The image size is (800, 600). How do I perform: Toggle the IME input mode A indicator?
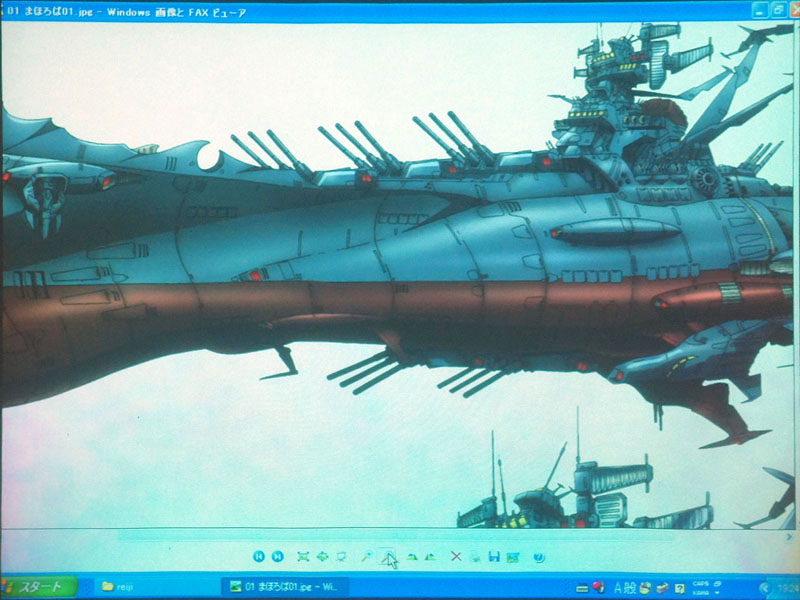[x=617, y=588]
